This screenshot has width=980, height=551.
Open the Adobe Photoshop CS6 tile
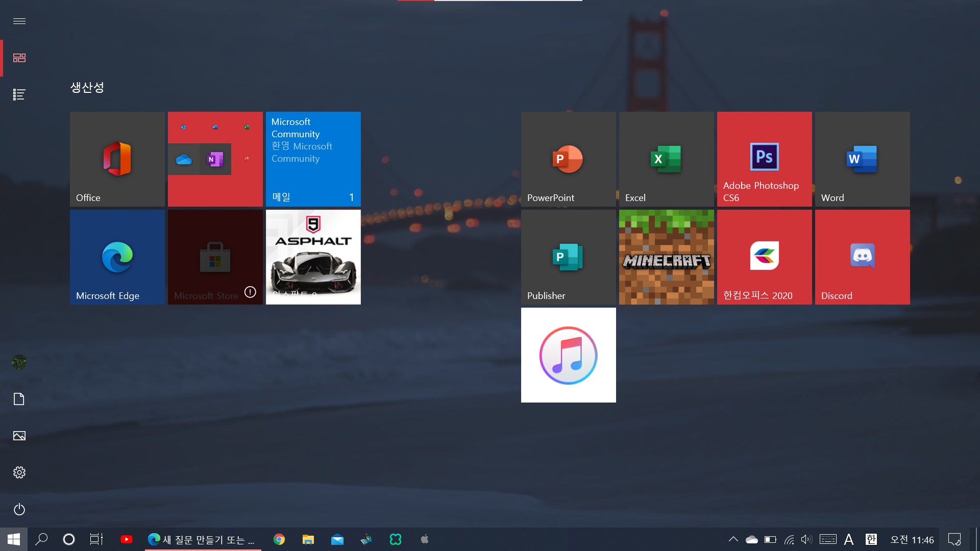point(765,159)
